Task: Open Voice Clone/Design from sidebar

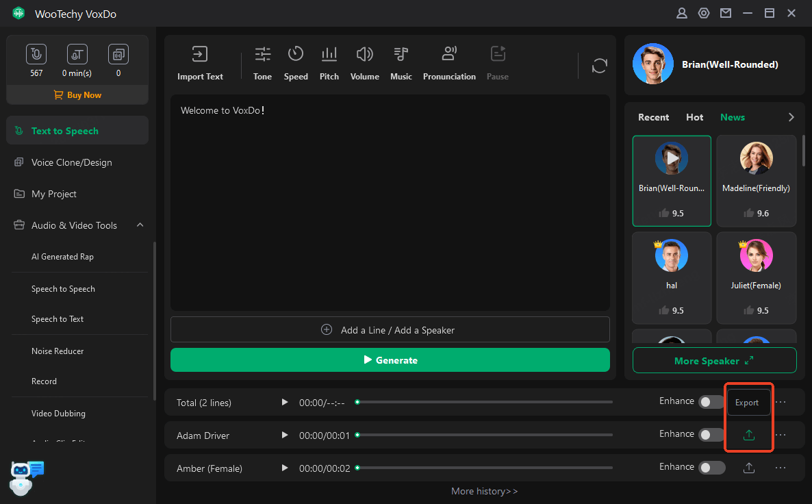Action: 71,162
